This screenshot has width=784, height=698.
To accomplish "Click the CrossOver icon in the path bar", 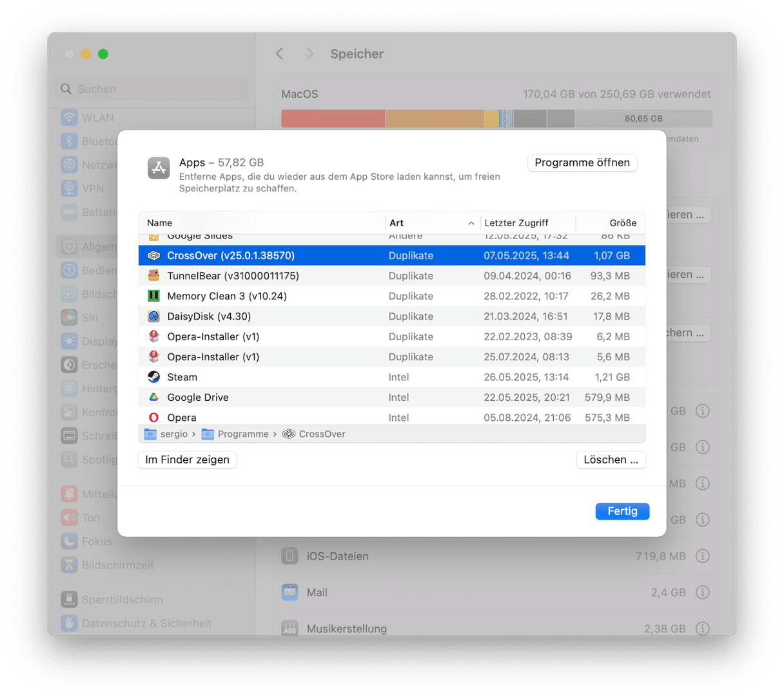I will coord(289,434).
